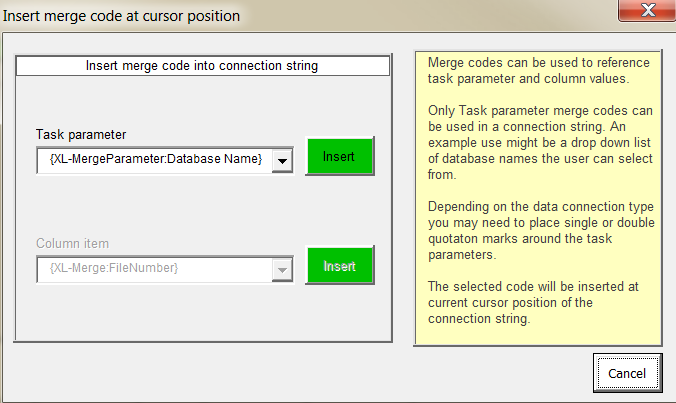This screenshot has height=403, width=676.
Task: Insert the Column item merge code
Action: [x=339, y=266]
